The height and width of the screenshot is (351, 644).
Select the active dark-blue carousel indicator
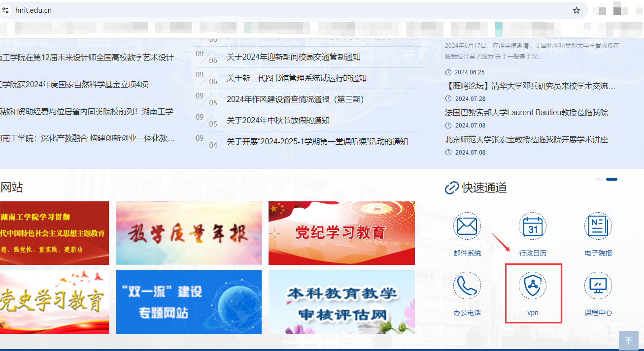611,179
